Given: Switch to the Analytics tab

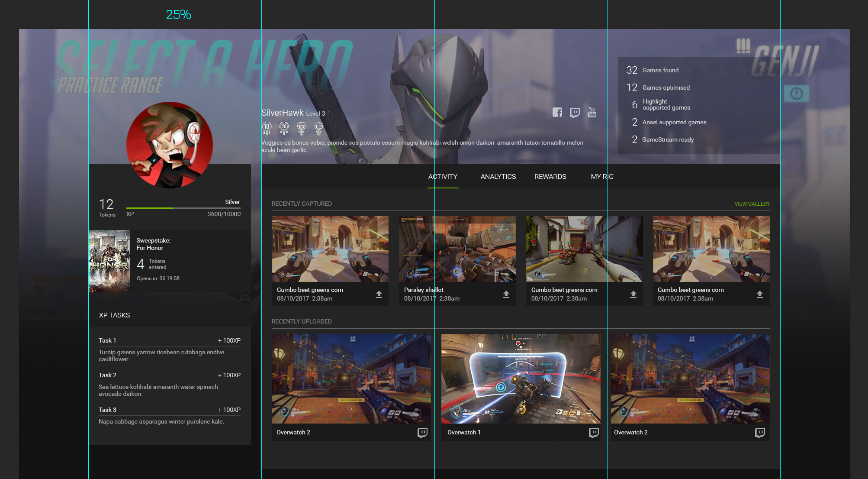Looking at the screenshot, I should (498, 177).
